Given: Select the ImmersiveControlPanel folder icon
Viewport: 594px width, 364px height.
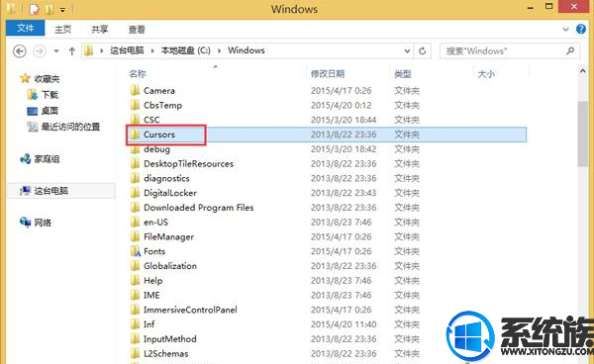Looking at the screenshot, I should pyautogui.click(x=135, y=310).
